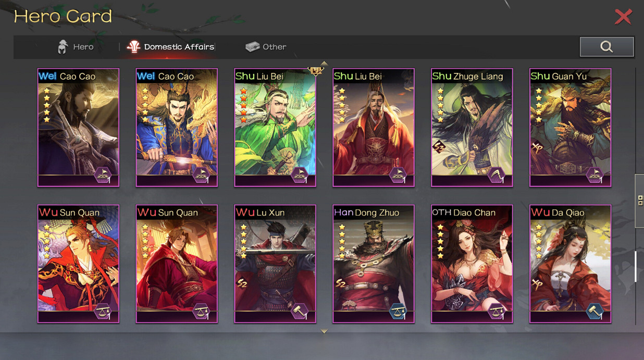Click the helmet icon on Hero tab
644x360 pixels.
(63, 47)
